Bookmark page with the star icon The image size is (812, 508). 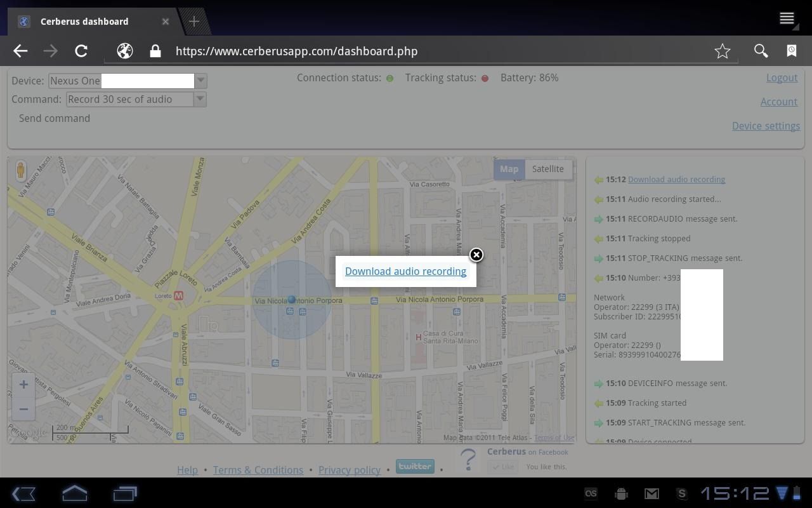(x=723, y=51)
